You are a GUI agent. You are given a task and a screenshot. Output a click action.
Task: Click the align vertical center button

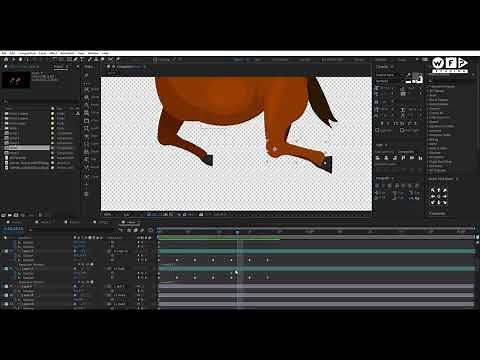pyautogui.click(x=412, y=158)
